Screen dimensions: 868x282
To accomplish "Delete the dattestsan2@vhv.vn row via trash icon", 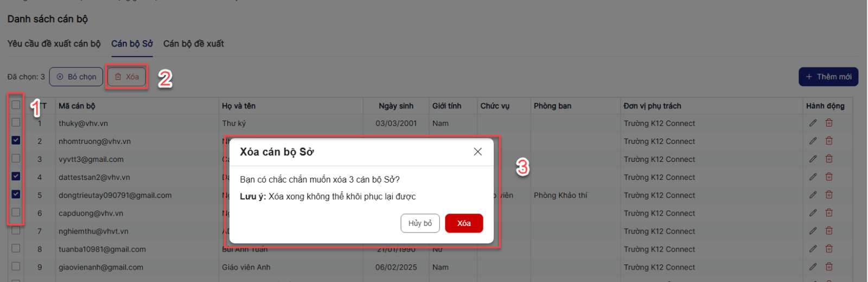I will pyautogui.click(x=829, y=177).
